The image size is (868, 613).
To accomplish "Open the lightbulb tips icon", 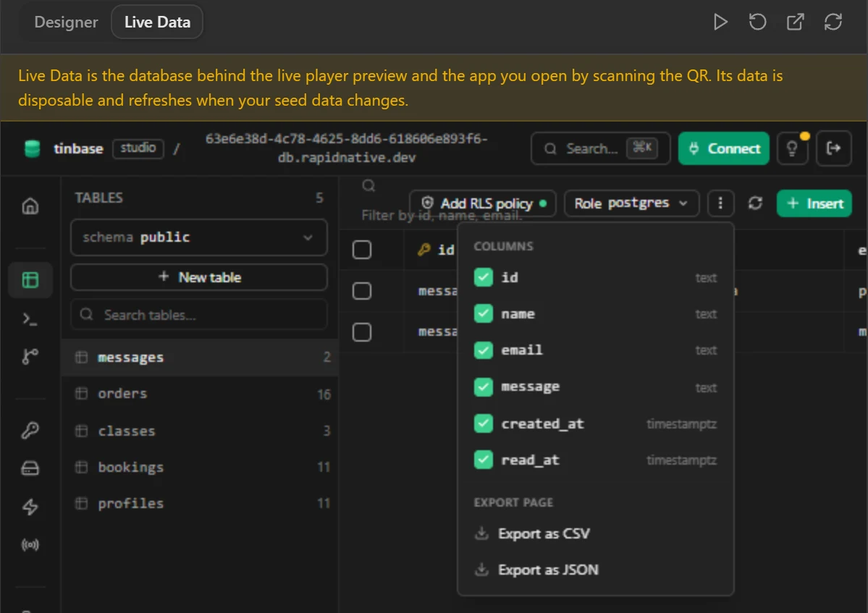I will pos(792,148).
